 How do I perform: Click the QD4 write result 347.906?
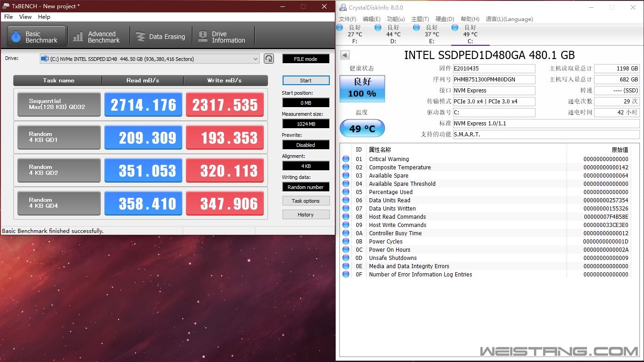(225, 203)
